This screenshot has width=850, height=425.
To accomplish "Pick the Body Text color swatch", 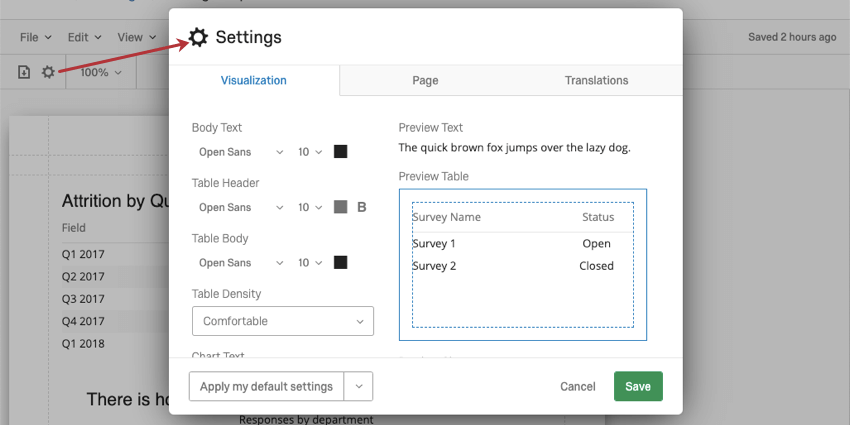I will coord(340,152).
